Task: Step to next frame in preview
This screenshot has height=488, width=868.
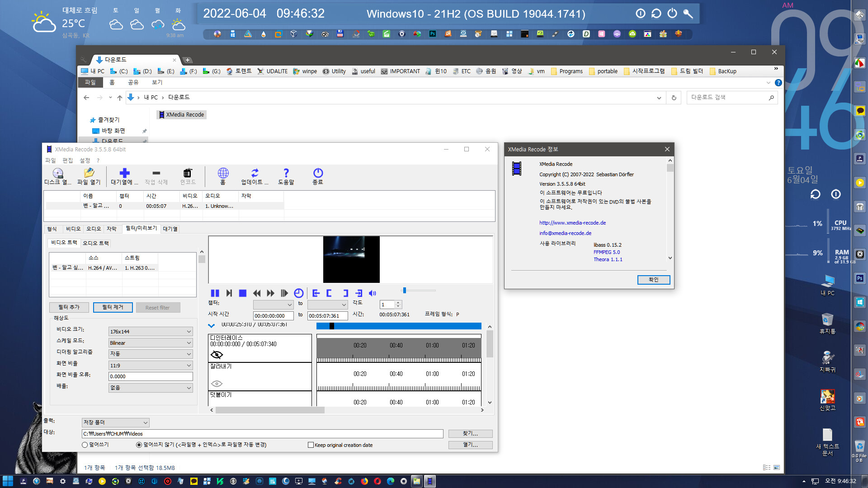Action: [x=229, y=293]
